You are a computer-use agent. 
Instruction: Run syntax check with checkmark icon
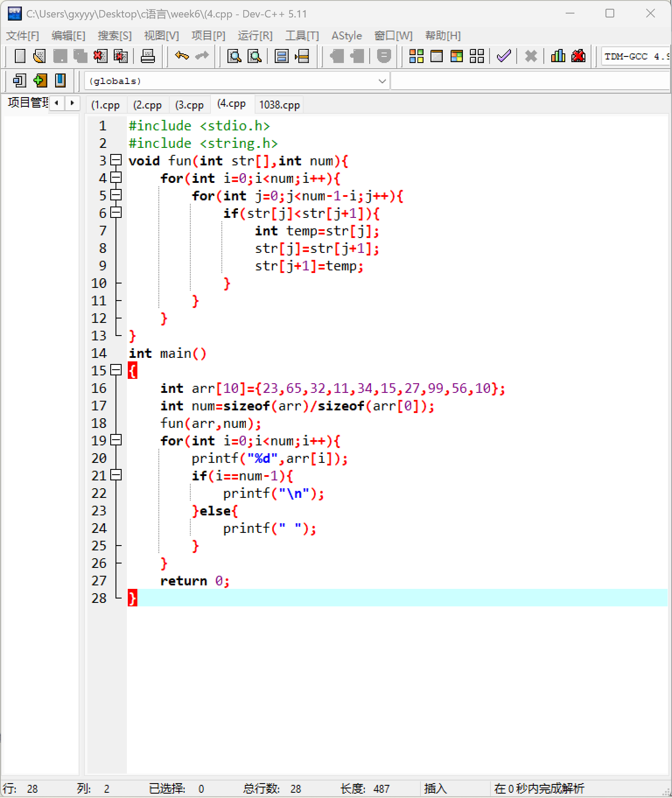(504, 56)
